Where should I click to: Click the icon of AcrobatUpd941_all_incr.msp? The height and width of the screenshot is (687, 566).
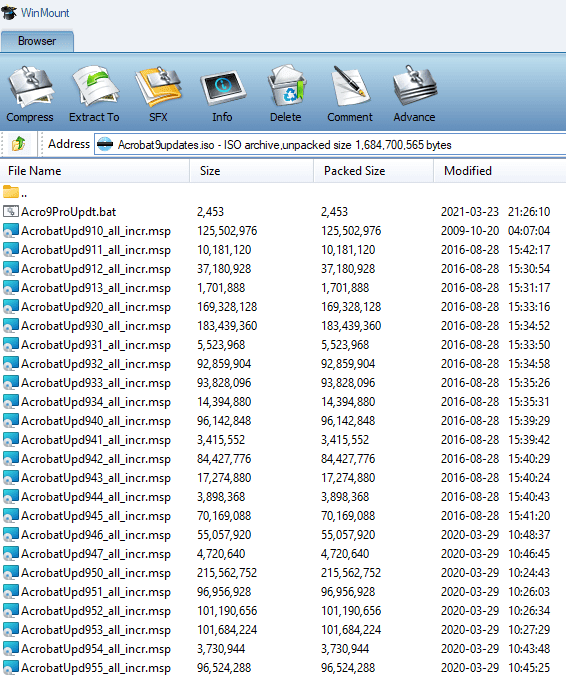click(11, 440)
